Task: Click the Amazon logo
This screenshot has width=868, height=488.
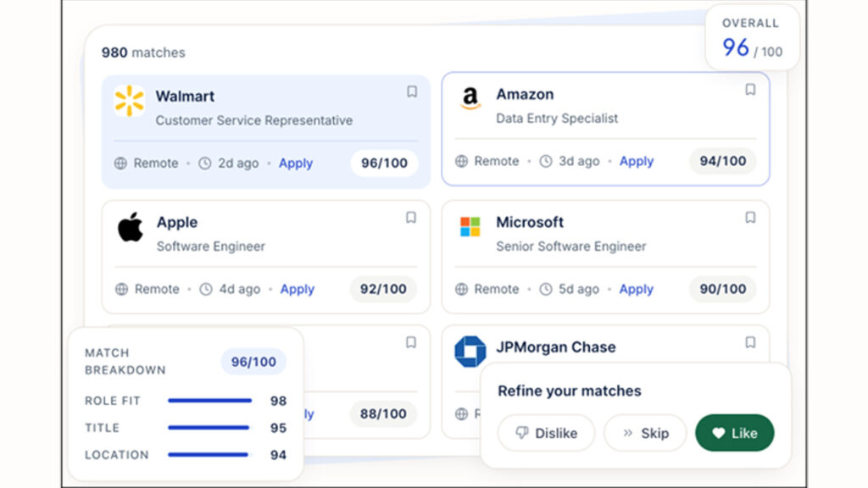Action: click(x=470, y=98)
